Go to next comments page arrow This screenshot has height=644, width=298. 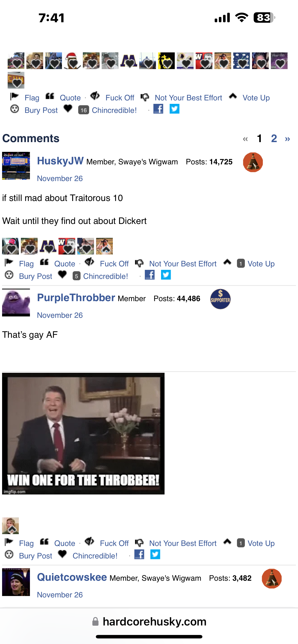click(288, 139)
